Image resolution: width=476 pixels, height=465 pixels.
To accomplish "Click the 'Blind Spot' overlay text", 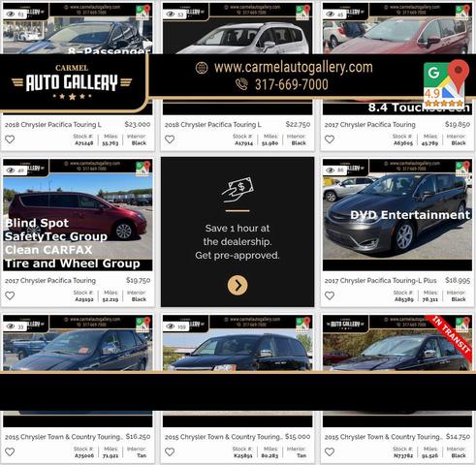I will pos(37,223).
